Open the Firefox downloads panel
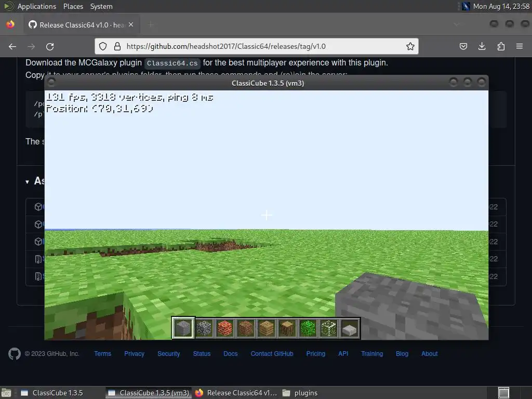Image resolution: width=532 pixels, height=399 pixels. tap(482, 46)
